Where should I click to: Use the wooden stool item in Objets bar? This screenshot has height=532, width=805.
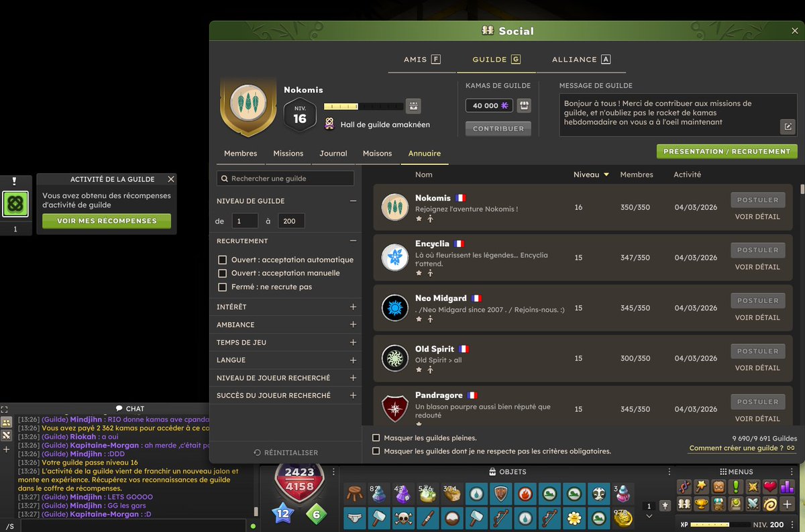coord(356,494)
